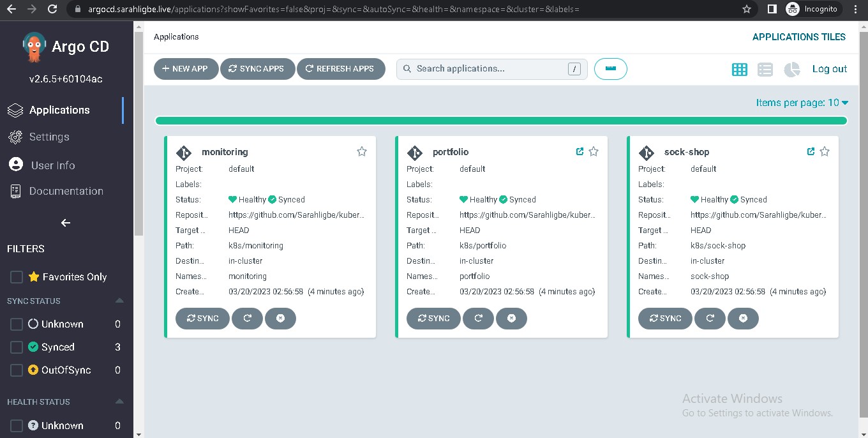The width and height of the screenshot is (868, 438).
Task: Focus the Search applications field
Action: pos(492,69)
